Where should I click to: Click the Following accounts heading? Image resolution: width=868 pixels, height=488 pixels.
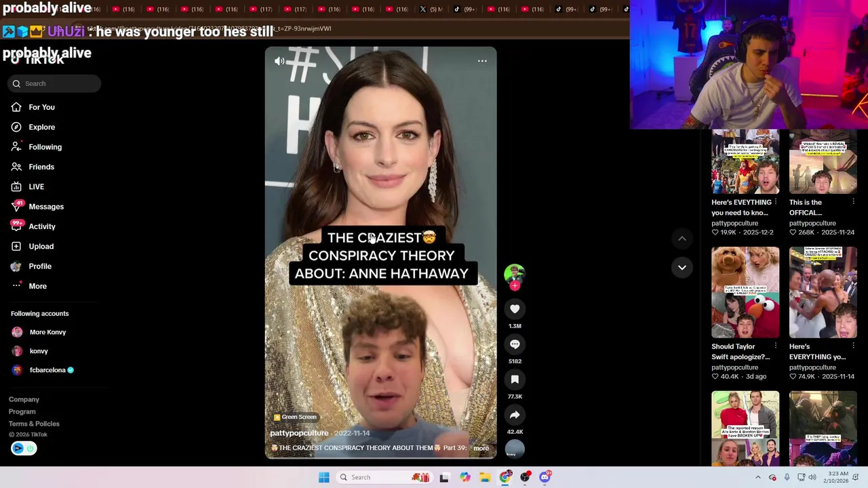pyautogui.click(x=39, y=314)
